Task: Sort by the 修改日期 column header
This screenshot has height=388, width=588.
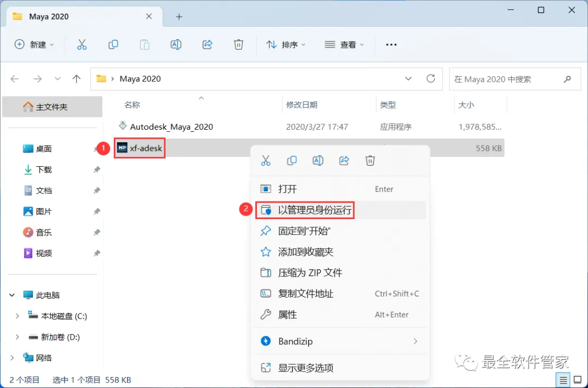Action: pyautogui.click(x=302, y=105)
